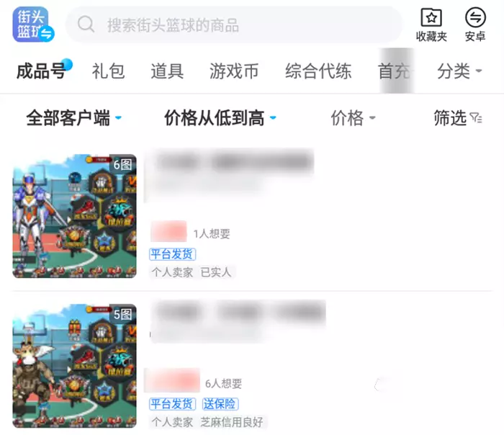Switch to the 礼包 tab
Screen dimensions: 504x435
coord(108,71)
